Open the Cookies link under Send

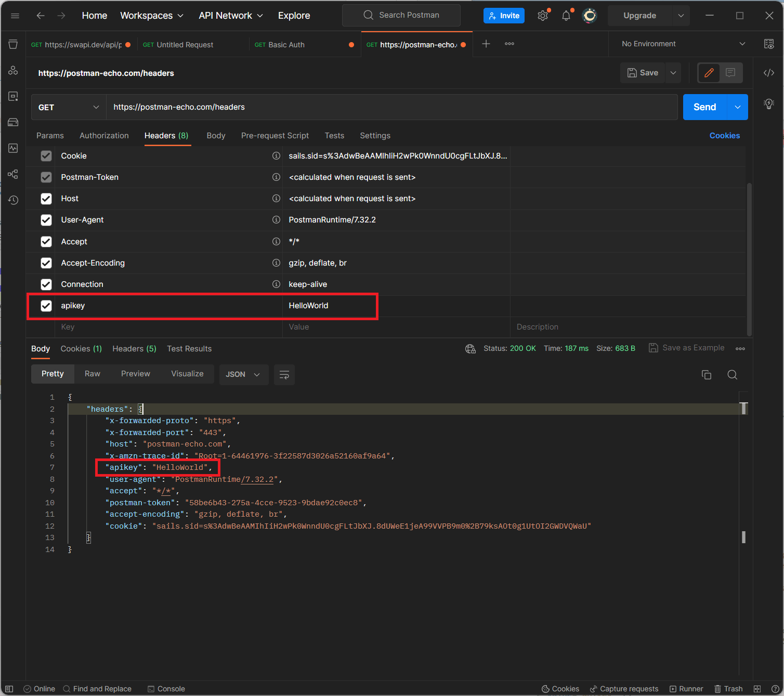point(724,136)
